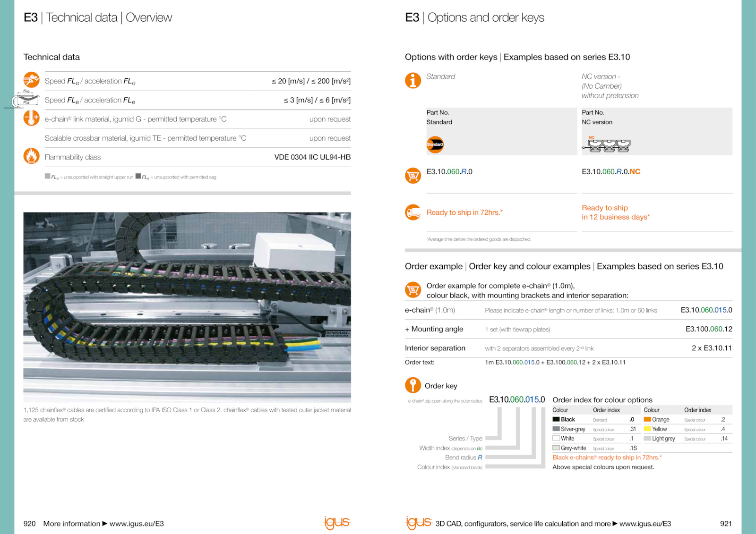Click 'Above special colours upon request.' text
The width and height of the screenshot is (756, 534).
tap(603, 467)
